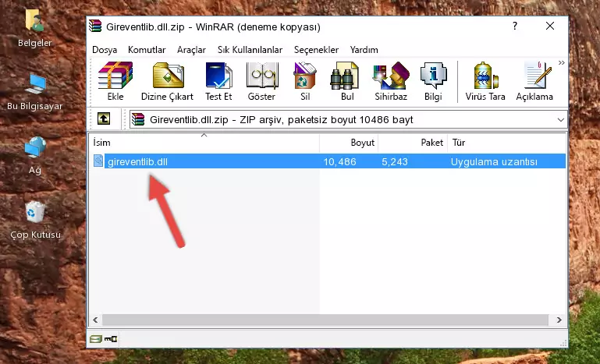The height and width of the screenshot is (364, 600).
Task: Run Test Et on the archive
Action: (218, 81)
